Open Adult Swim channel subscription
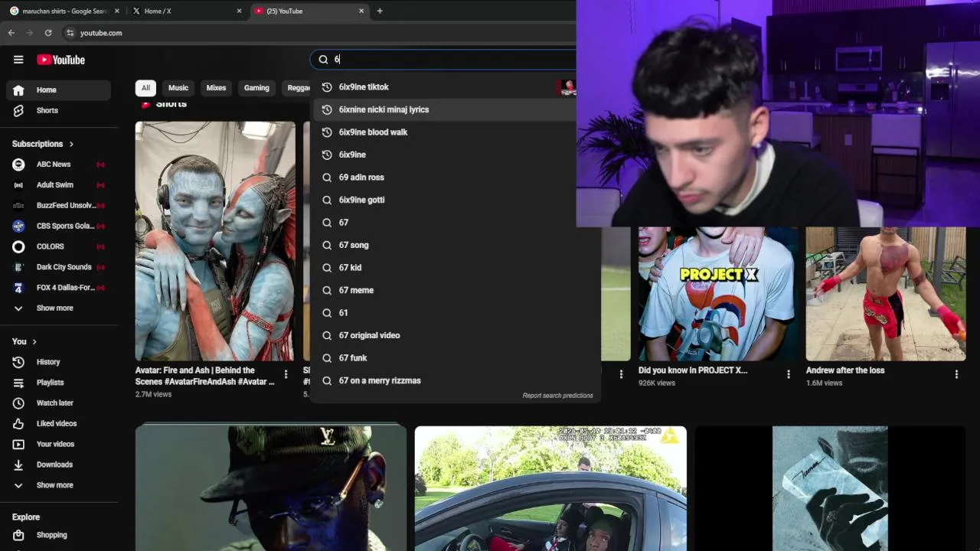The height and width of the screenshot is (551, 980). (58, 184)
